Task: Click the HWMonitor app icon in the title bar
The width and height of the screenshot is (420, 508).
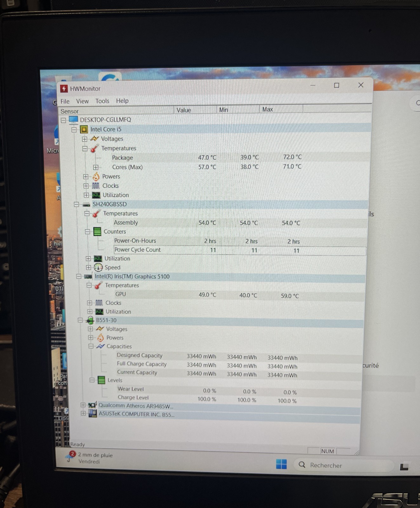Action: click(x=64, y=89)
